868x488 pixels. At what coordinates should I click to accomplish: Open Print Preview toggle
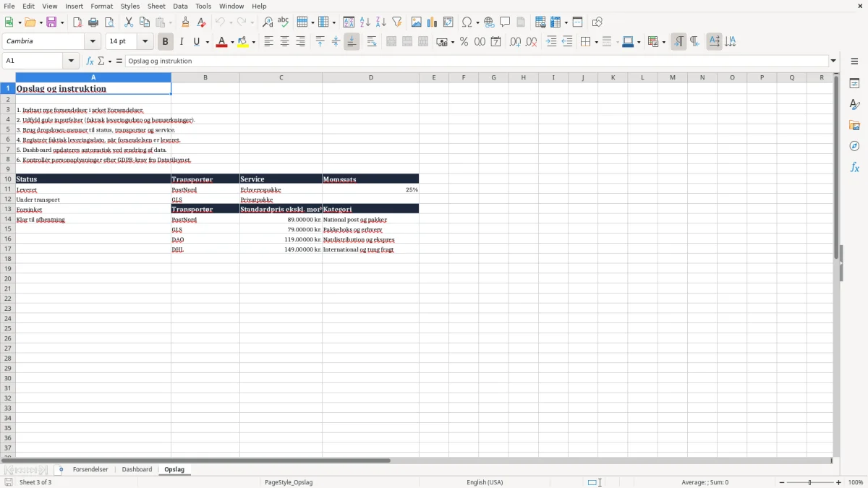point(109,22)
